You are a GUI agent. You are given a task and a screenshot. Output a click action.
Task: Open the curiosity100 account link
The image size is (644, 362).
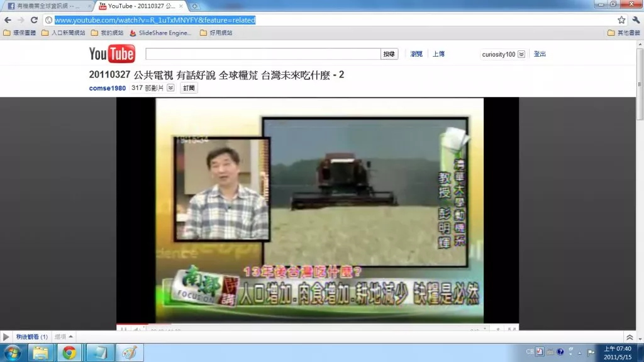pos(498,54)
